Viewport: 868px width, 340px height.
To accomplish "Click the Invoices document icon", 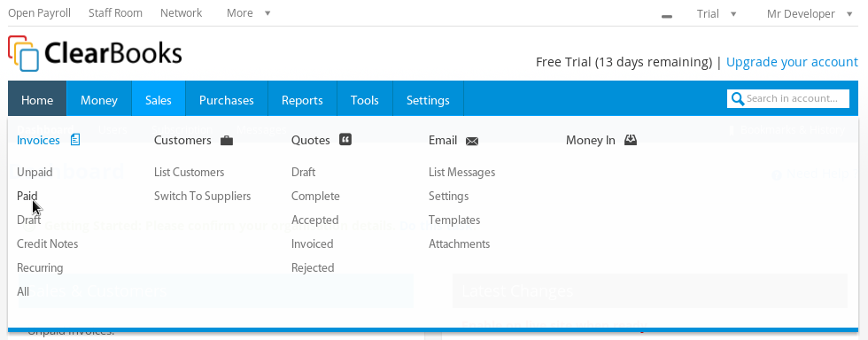I will [x=75, y=140].
